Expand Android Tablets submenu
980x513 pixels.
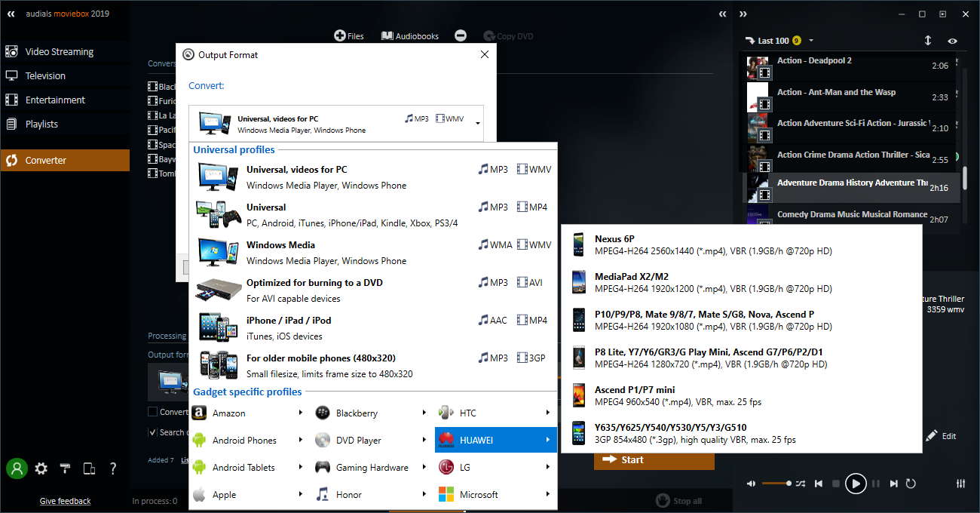tap(250, 468)
